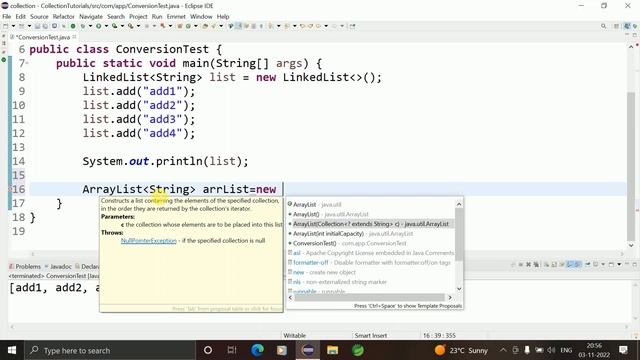This screenshot has width=640, height=360.
Task: Click 'Writable' in status bar
Action: tap(294, 335)
